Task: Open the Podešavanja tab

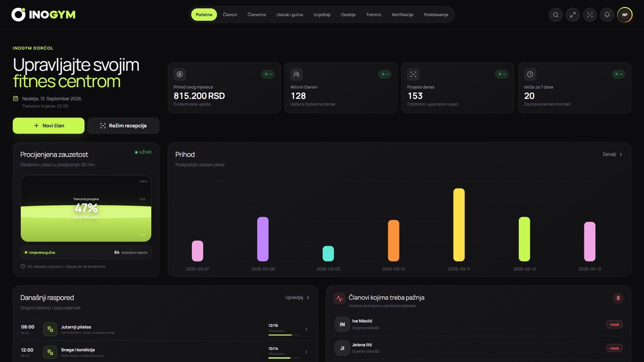Action: 436,15
